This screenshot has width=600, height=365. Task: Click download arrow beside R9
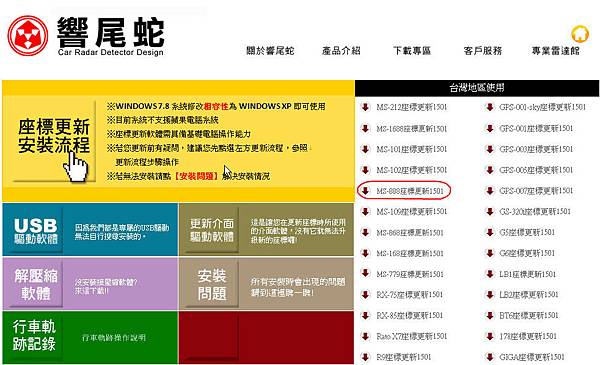tap(365, 357)
